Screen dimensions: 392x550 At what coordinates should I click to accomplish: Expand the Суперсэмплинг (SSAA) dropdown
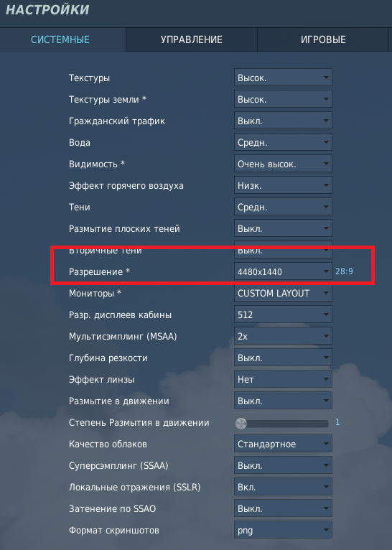pyautogui.click(x=283, y=465)
